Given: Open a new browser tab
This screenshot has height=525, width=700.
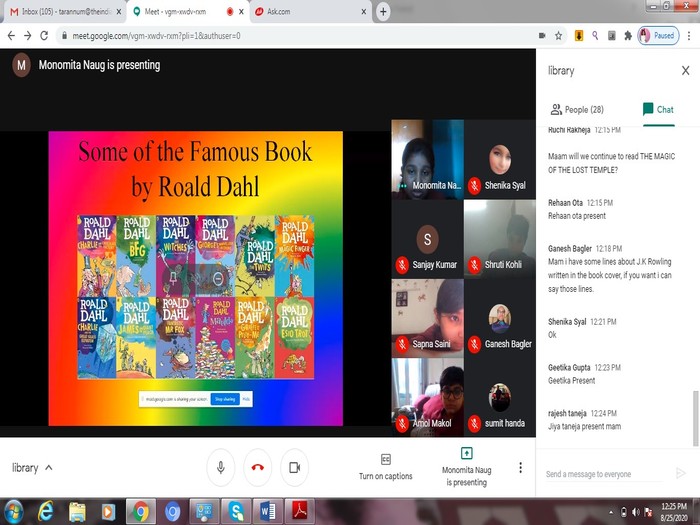Looking at the screenshot, I should [x=383, y=12].
